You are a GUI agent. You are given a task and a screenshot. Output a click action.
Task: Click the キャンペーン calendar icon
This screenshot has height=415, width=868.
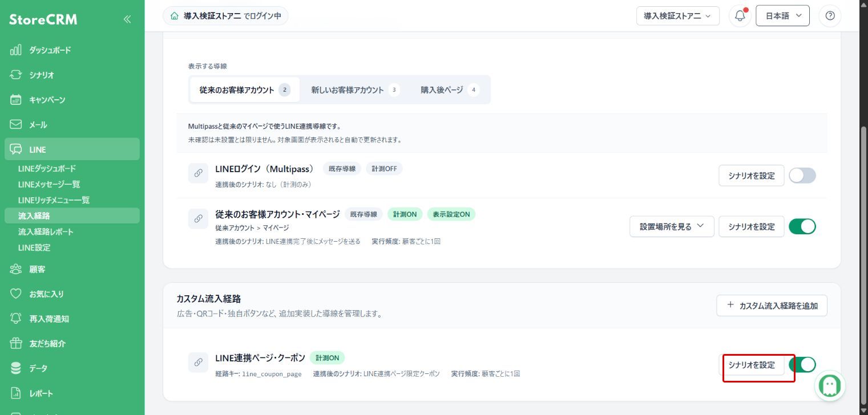coord(16,100)
